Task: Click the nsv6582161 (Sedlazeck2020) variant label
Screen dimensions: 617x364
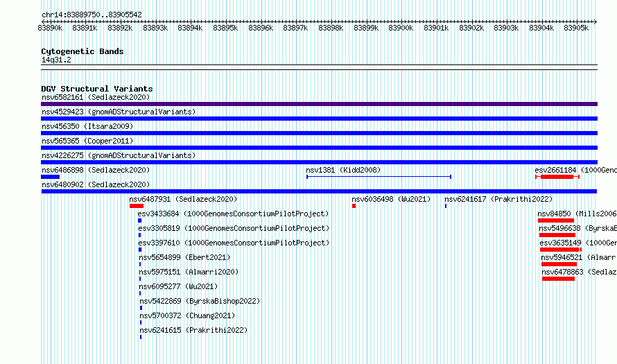Action: point(96,97)
